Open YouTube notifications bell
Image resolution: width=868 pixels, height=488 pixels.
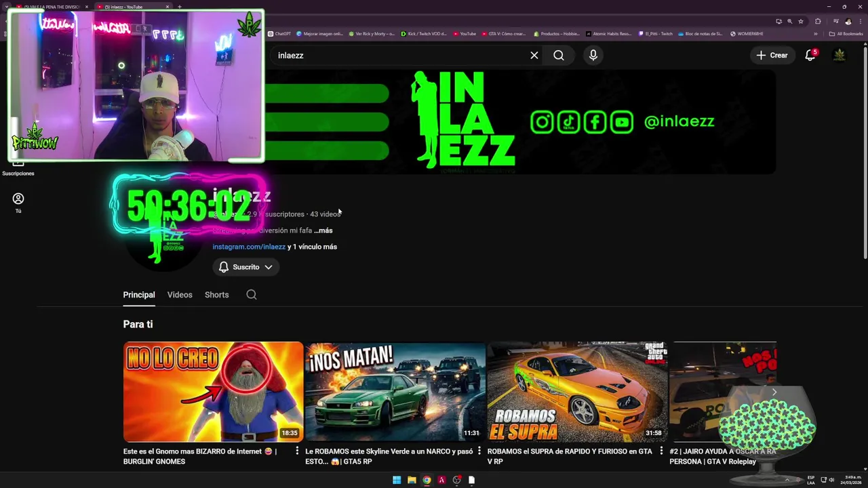click(x=810, y=56)
